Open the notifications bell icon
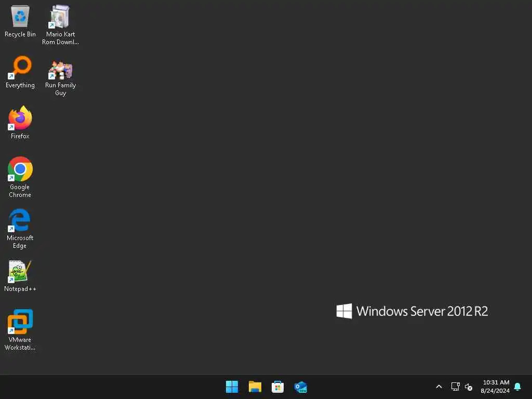This screenshot has height=399, width=532. 517,387
